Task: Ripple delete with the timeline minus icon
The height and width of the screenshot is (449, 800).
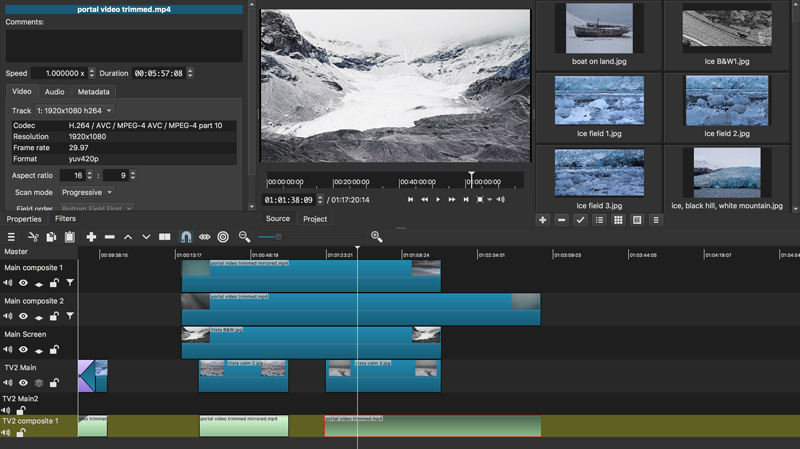Action: point(109,237)
